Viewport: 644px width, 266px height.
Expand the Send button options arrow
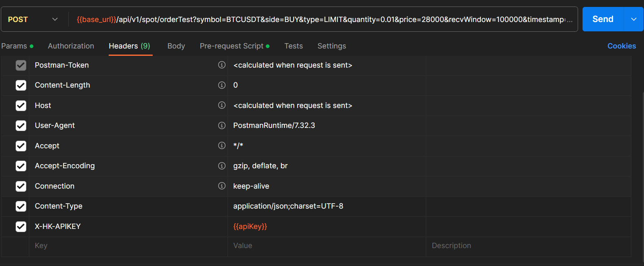[x=633, y=19]
